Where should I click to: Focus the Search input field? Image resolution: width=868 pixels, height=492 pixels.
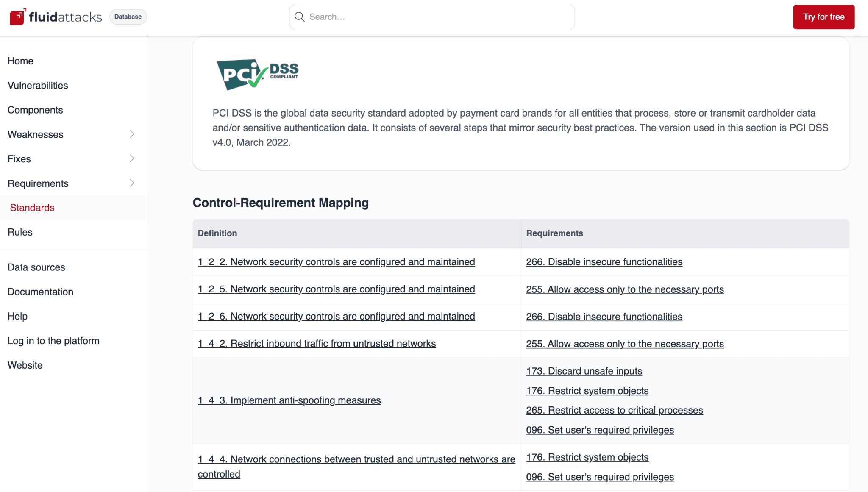[432, 17]
